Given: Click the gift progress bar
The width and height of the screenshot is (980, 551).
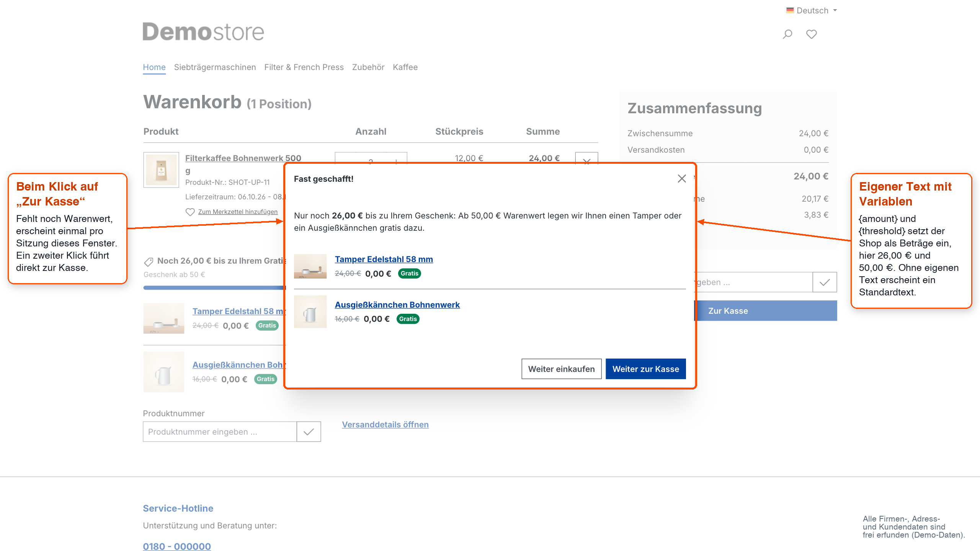Looking at the screenshot, I should click(x=214, y=288).
